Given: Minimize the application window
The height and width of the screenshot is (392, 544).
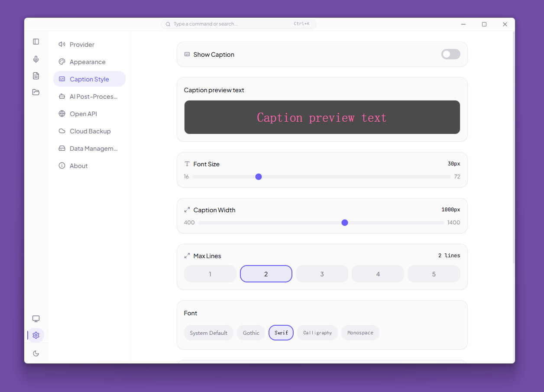Looking at the screenshot, I should 463,24.
